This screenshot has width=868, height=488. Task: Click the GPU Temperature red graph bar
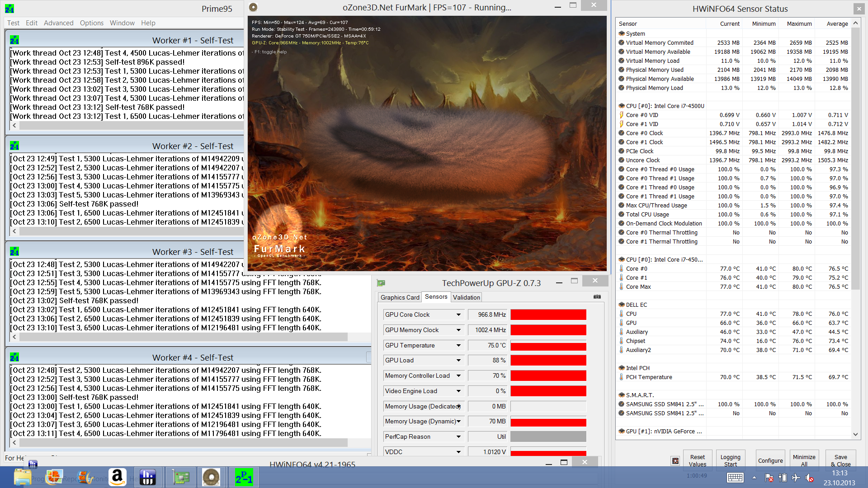point(548,346)
